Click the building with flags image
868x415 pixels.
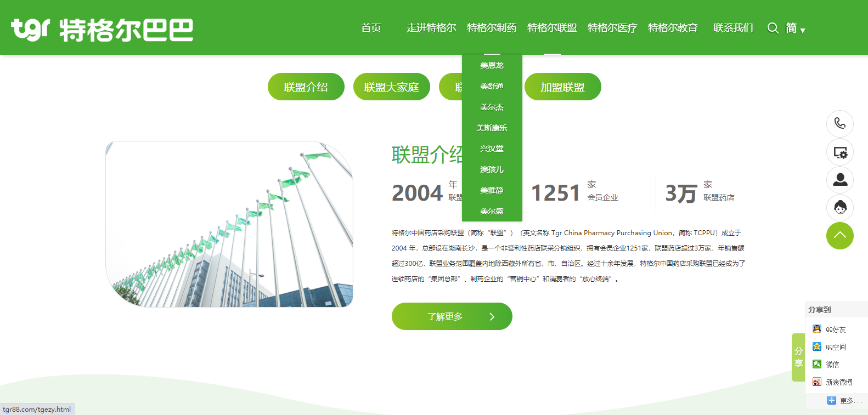[229, 224]
